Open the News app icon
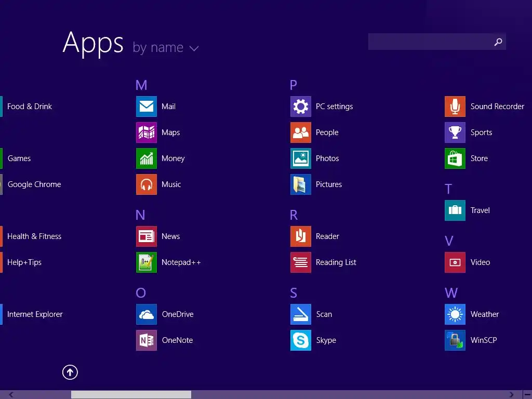The width and height of the screenshot is (532, 399). (147, 236)
